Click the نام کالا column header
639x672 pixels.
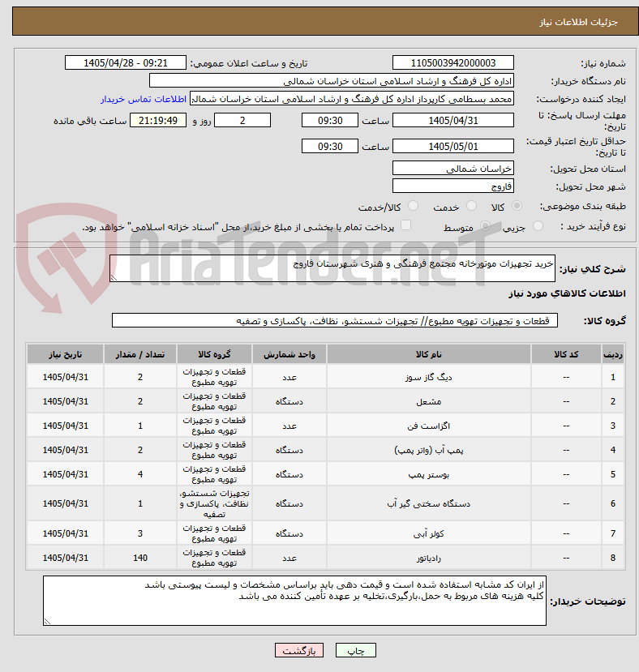pyautogui.click(x=429, y=354)
